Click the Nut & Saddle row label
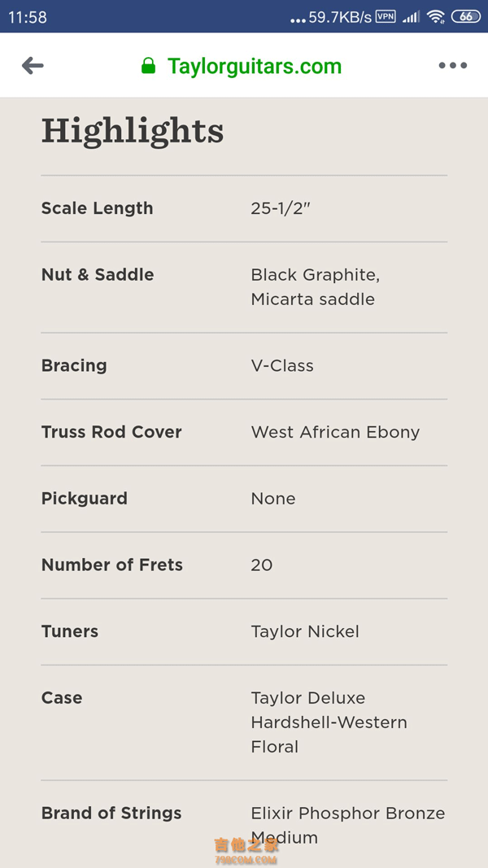 [98, 275]
